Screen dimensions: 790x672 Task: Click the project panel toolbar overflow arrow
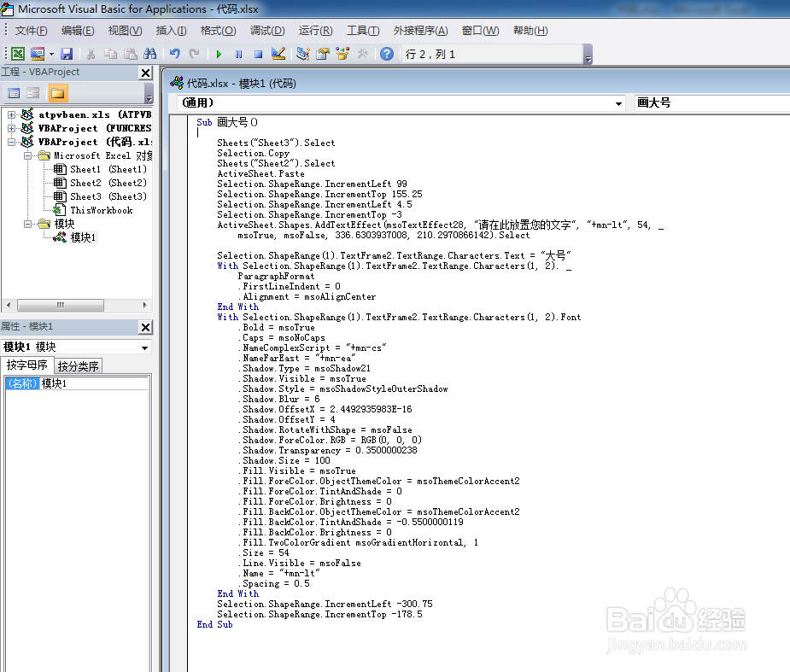pos(149,96)
